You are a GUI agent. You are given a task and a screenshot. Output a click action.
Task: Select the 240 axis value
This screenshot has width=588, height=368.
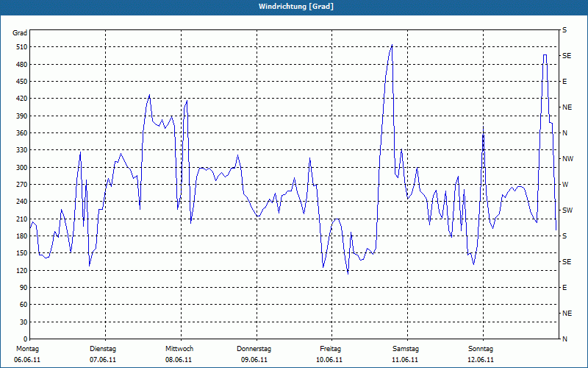(22, 202)
